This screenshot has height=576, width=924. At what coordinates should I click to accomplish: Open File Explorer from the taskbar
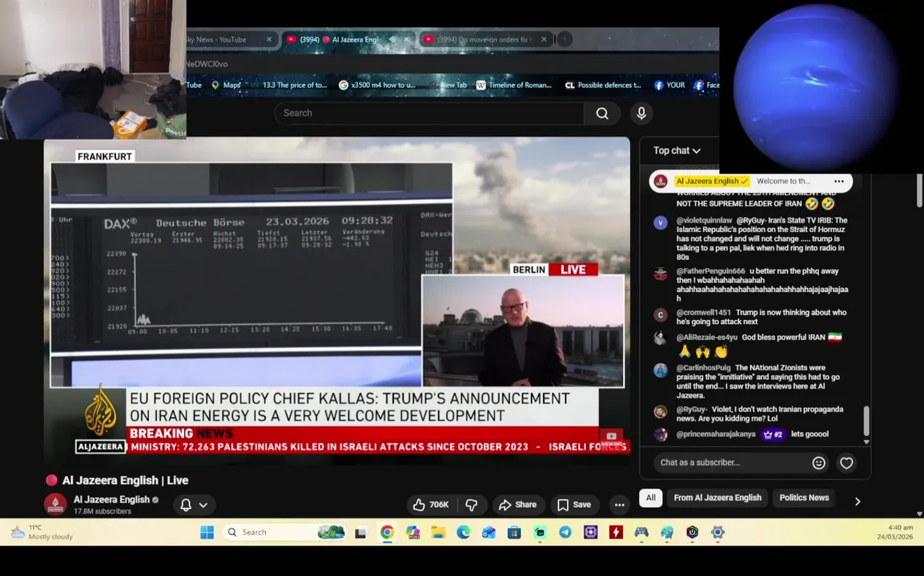click(438, 533)
